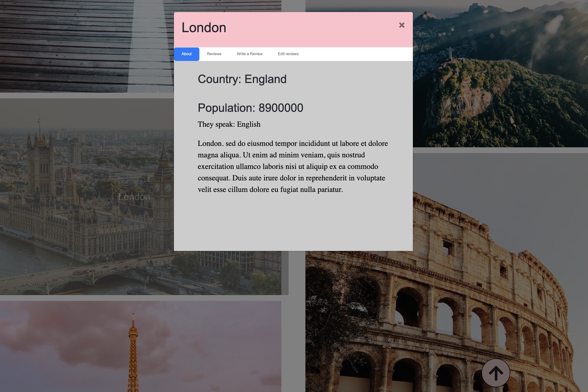Image resolution: width=588 pixels, height=392 pixels.
Task: Click the Population: 8900000 heading
Action: pos(250,108)
